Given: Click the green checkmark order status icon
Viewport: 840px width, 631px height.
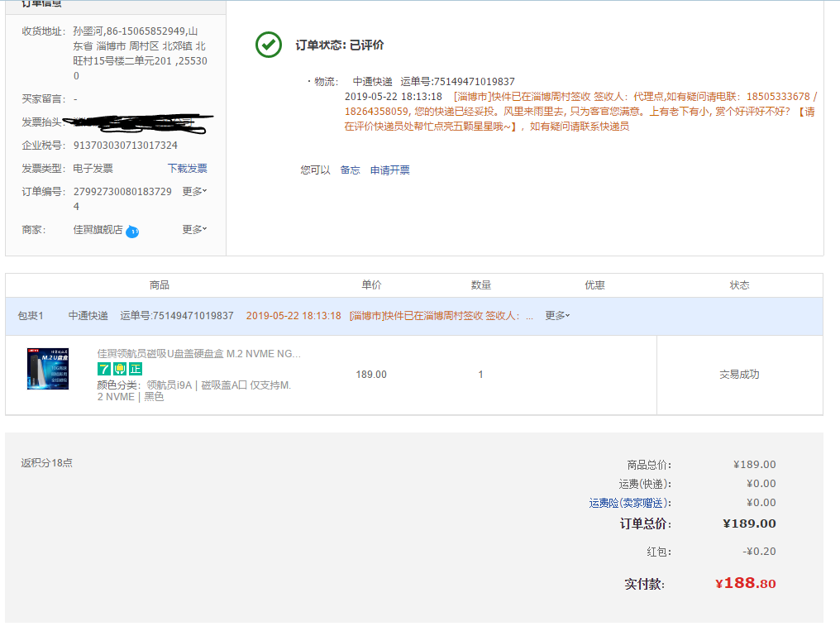Looking at the screenshot, I should (269, 45).
